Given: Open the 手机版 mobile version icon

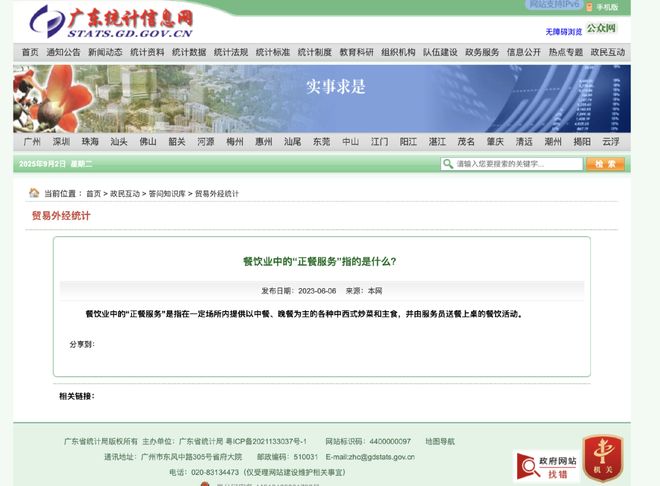Looking at the screenshot, I should (x=605, y=7).
